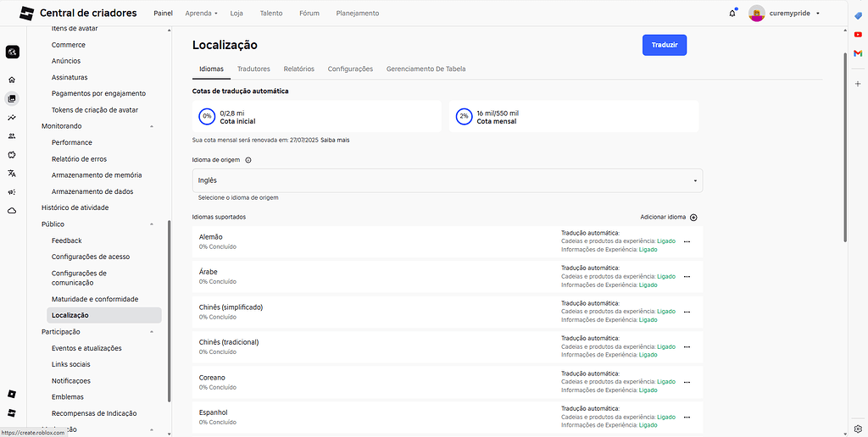Toggle Cadeias e produtos Ligado for Alemão
Screen dimensions: 868x437
tap(666, 241)
